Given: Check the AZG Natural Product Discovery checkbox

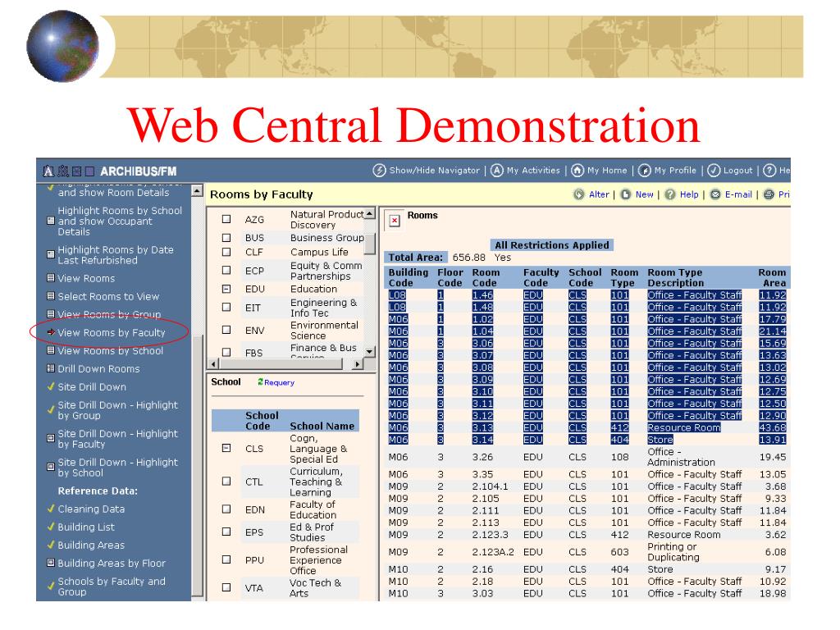Looking at the screenshot, I should pyautogui.click(x=226, y=219).
